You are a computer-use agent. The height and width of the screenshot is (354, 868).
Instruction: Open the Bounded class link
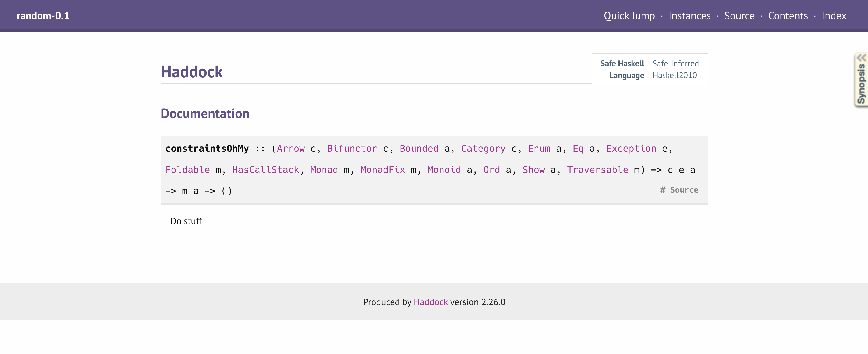[x=419, y=149]
